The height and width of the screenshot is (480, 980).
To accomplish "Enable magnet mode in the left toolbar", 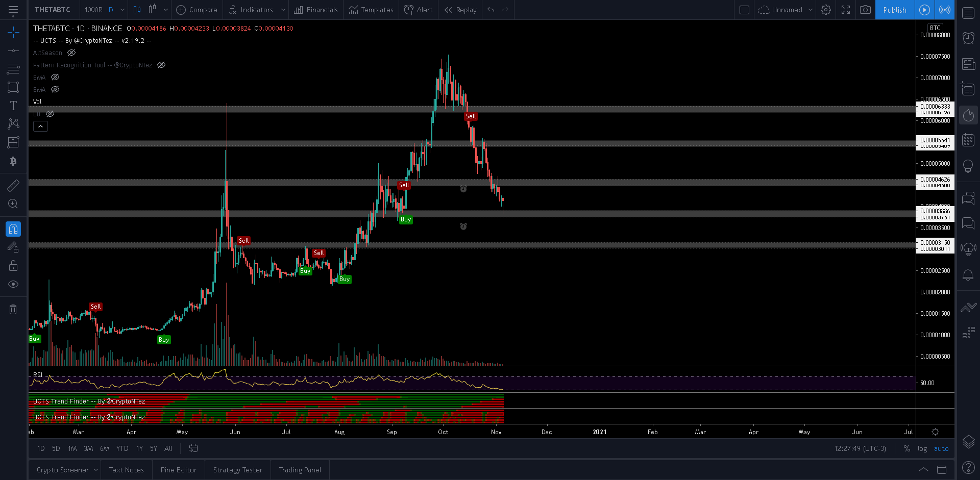I will click(13, 229).
